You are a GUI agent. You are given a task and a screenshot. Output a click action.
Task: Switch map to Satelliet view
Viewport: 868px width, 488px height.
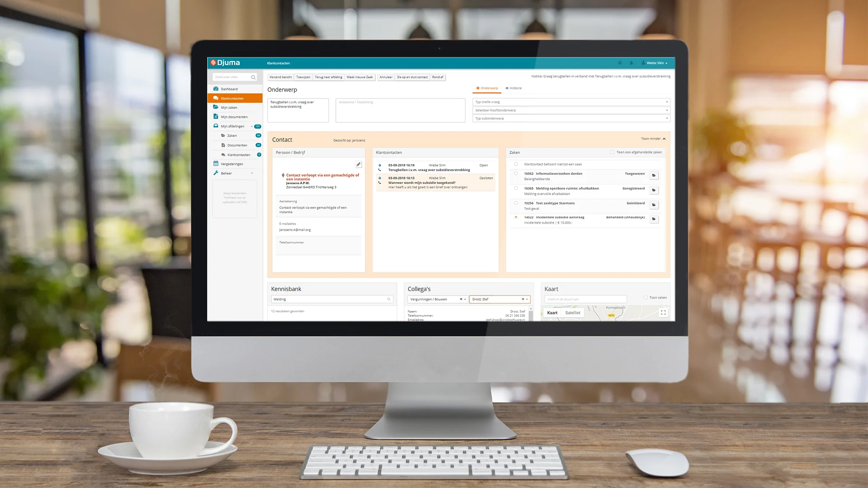coord(572,313)
